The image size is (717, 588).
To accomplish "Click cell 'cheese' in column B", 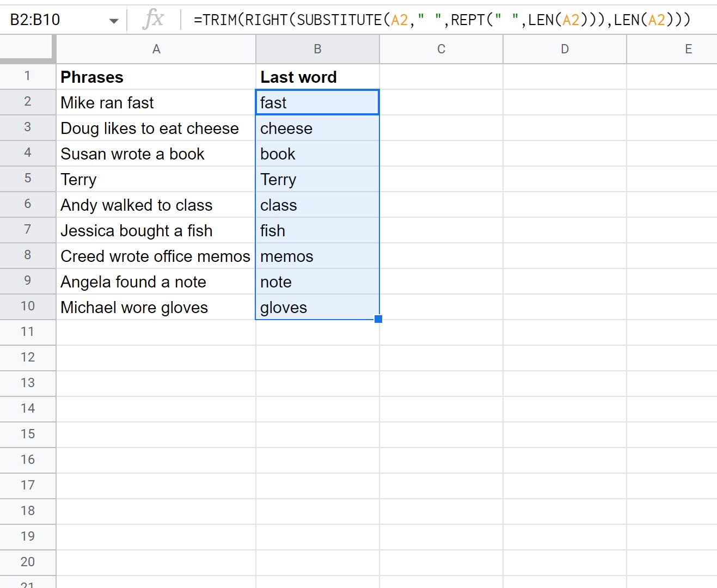I will click(x=317, y=128).
